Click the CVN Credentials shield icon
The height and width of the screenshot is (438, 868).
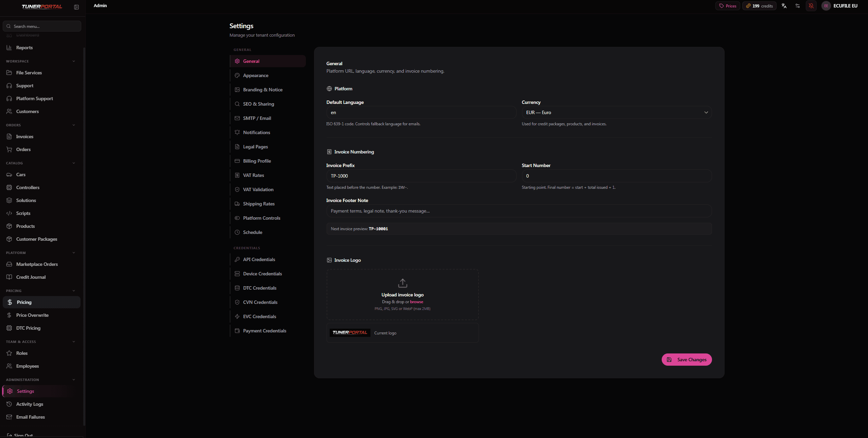tap(237, 302)
